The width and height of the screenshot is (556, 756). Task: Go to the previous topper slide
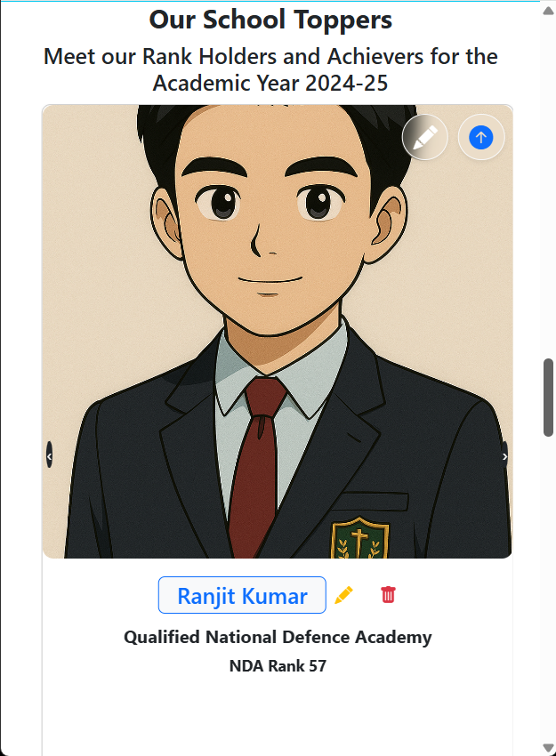point(49,455)
